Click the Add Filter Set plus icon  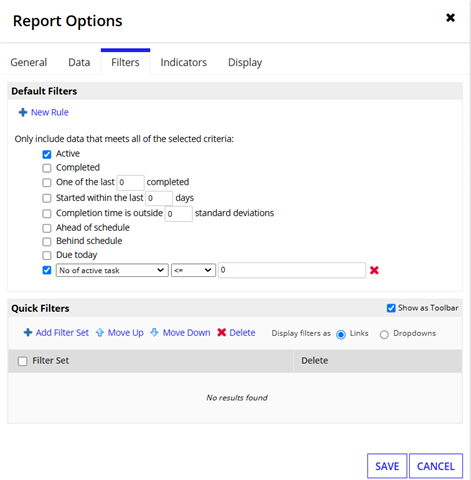[x=28, y=332]
